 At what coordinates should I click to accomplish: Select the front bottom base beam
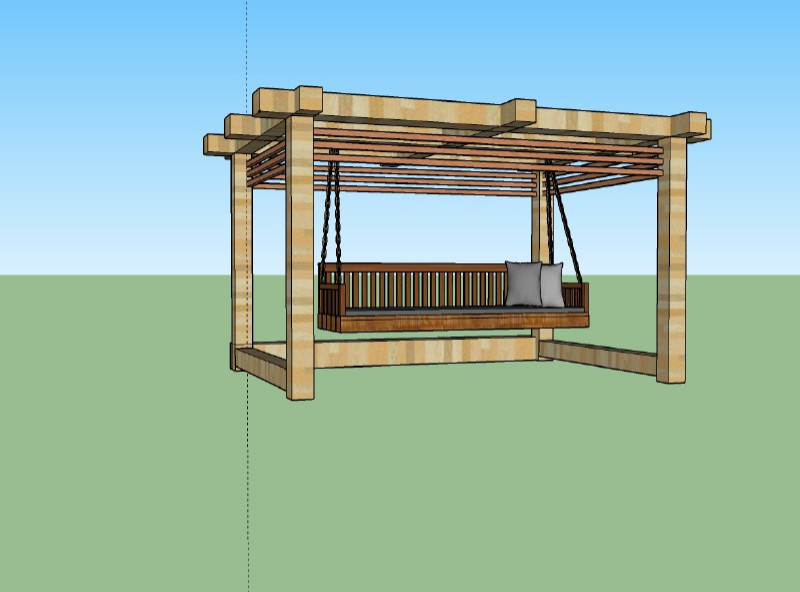pyautogui.click(x=420, y=352)
